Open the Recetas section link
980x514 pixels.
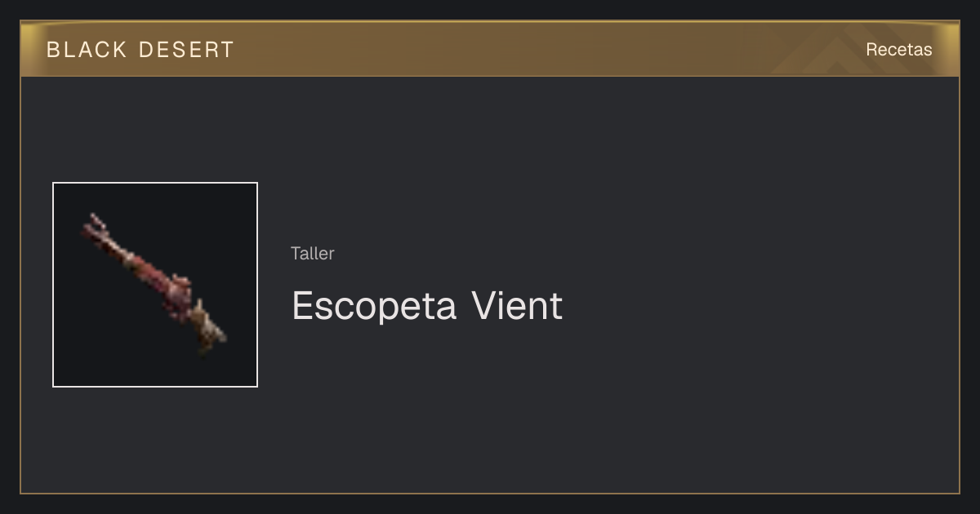(x=898, y=50)
